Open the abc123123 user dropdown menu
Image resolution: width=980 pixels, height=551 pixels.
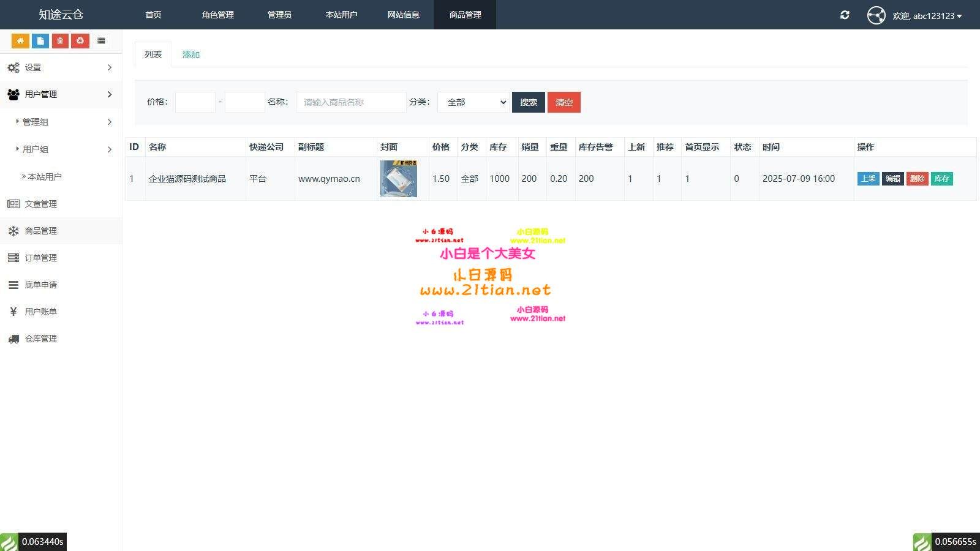[x=927, y=16]
